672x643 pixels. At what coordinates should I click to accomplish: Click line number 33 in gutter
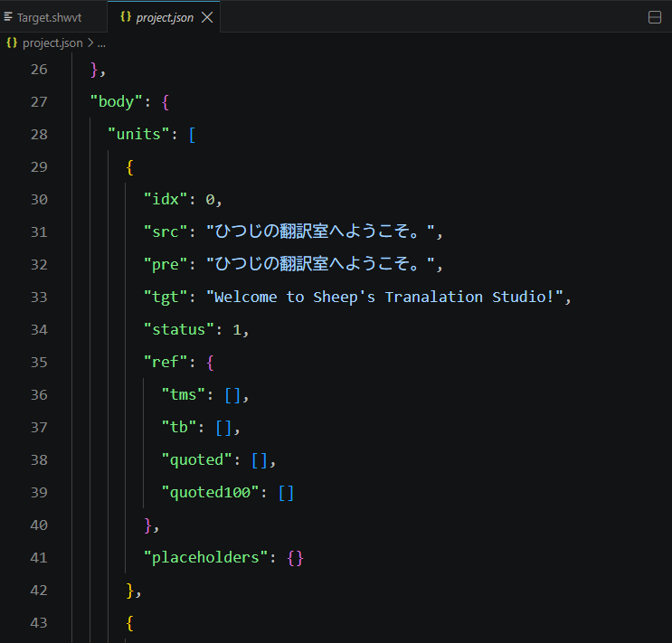click(39, 297)
